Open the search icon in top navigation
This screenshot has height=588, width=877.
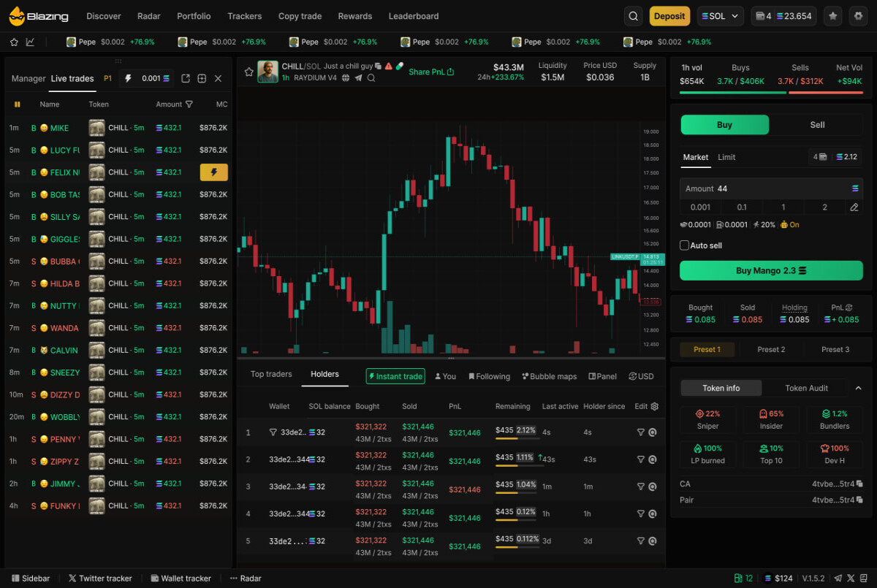pyautogui.click(x=633, y=15)
